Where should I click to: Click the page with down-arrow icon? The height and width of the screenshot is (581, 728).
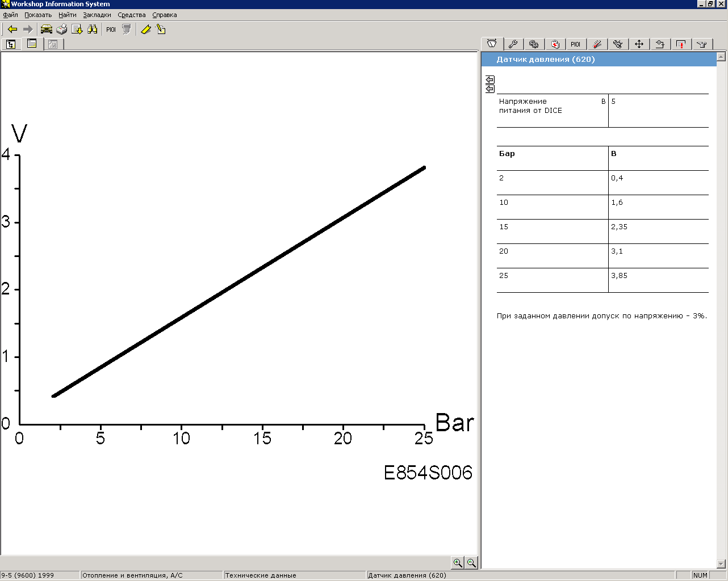click(77, 30)
